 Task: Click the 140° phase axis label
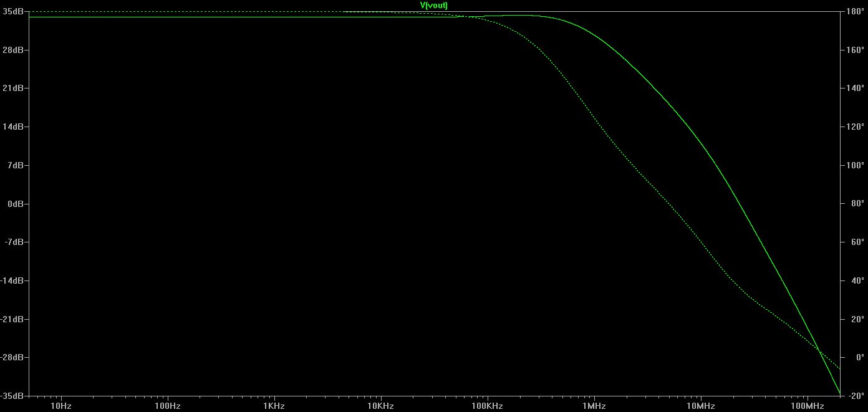click(856, 89)
